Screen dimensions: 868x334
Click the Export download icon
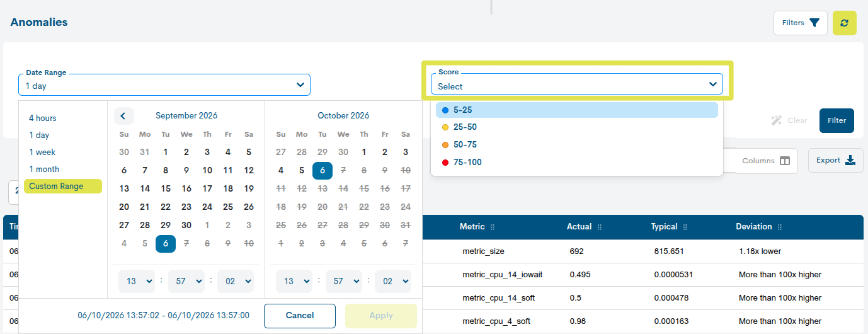click(850, 160)
